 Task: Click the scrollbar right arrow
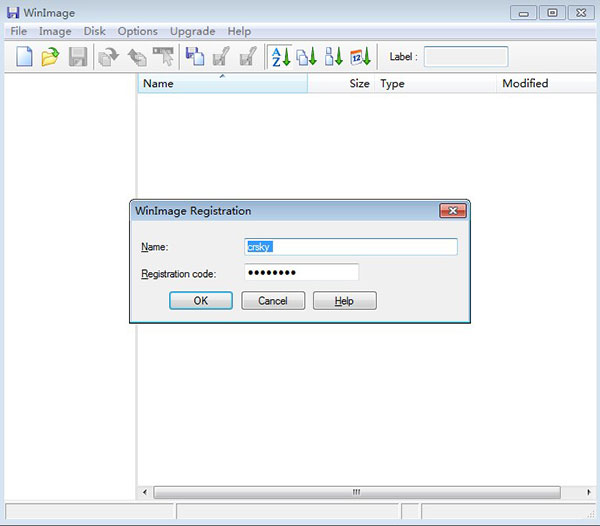589,492
